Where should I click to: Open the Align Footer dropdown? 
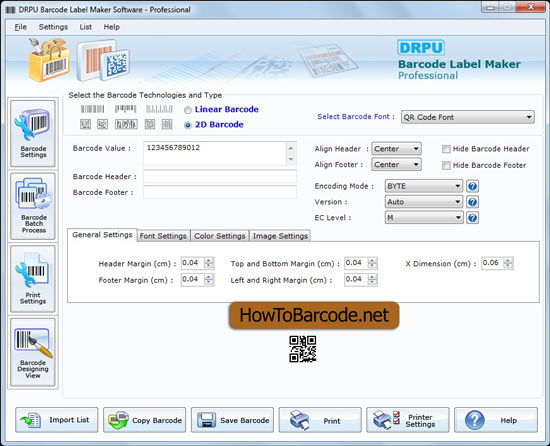[396, 164]
